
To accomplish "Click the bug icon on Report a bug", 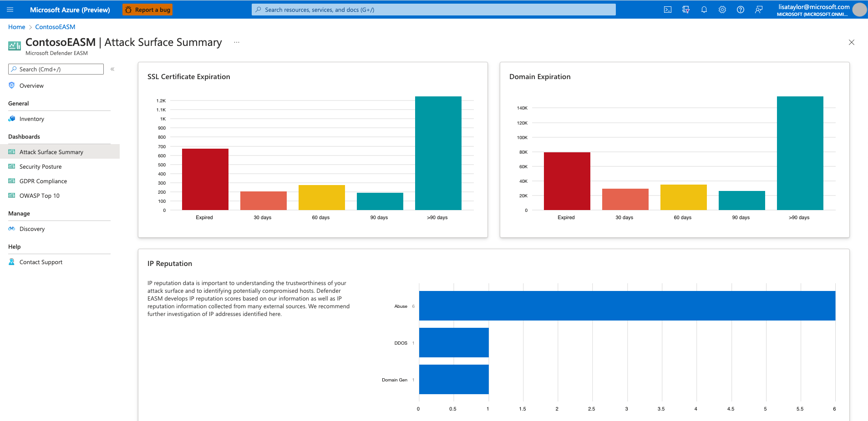I will (128, 10).
